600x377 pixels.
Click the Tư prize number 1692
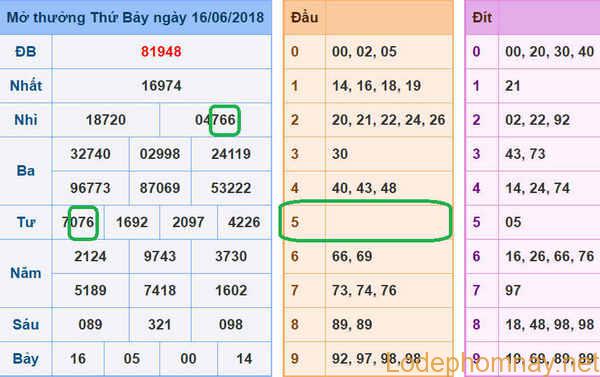(132, 222)
